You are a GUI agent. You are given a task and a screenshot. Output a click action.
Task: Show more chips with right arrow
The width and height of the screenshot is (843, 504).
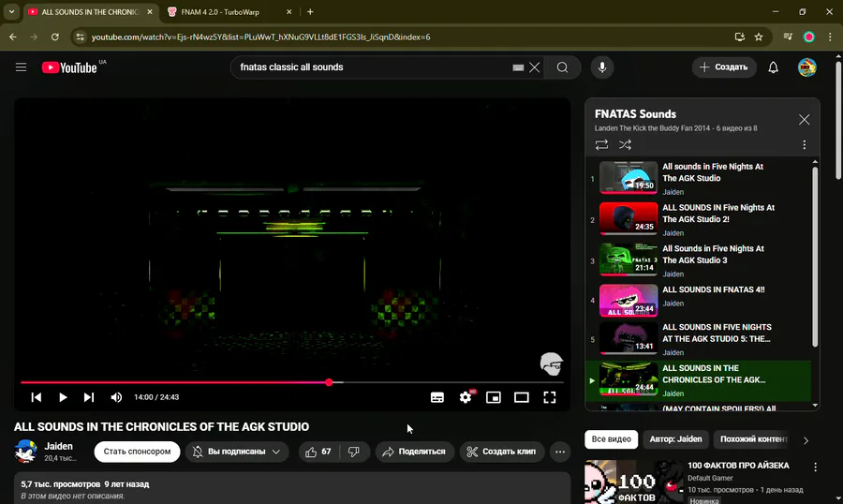(806, 440)
